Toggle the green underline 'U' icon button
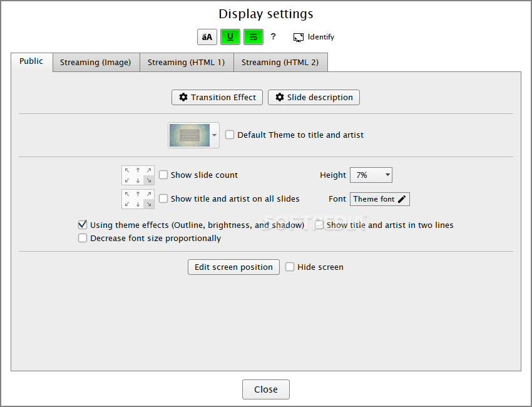Screen dimensions: 532x407 click(230, 37)
